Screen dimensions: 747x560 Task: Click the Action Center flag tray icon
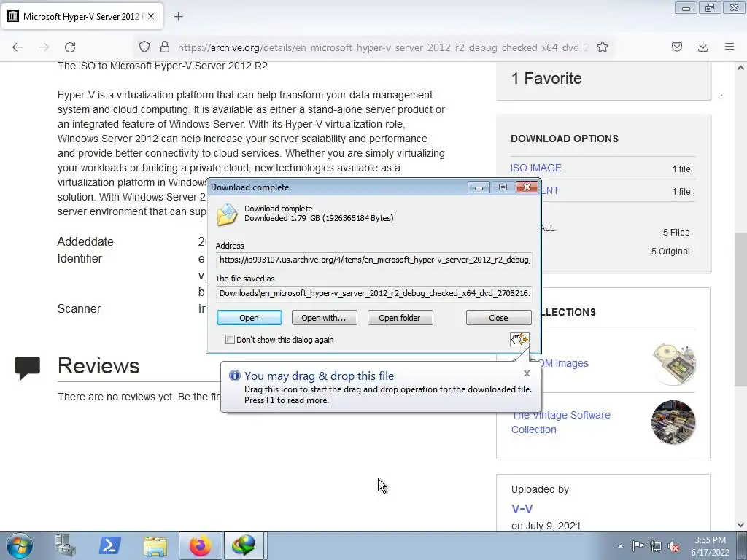638,545
